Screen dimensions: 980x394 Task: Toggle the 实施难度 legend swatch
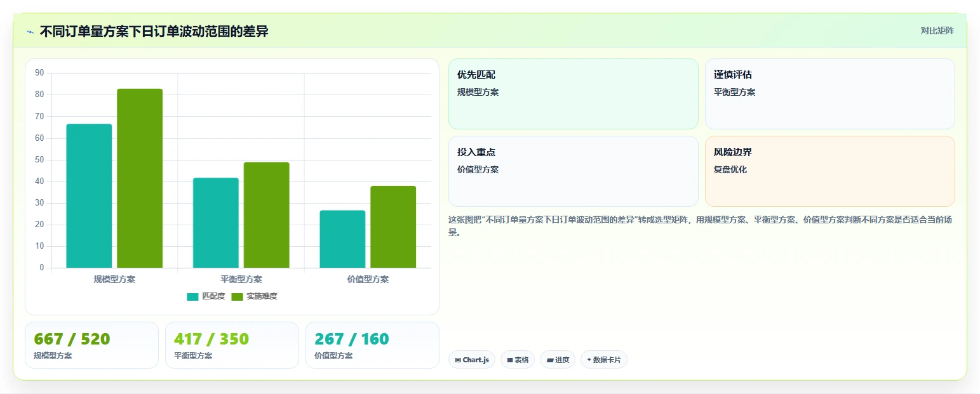(237, 297)
